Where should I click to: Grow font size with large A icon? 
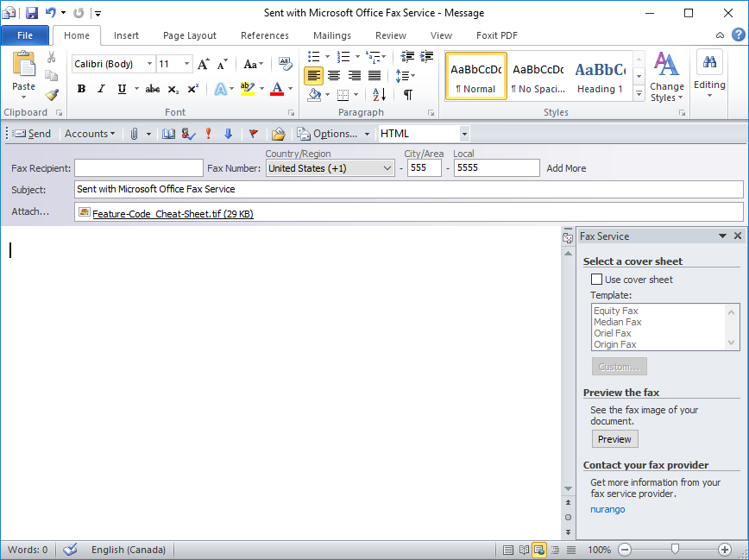click(204, 64)
